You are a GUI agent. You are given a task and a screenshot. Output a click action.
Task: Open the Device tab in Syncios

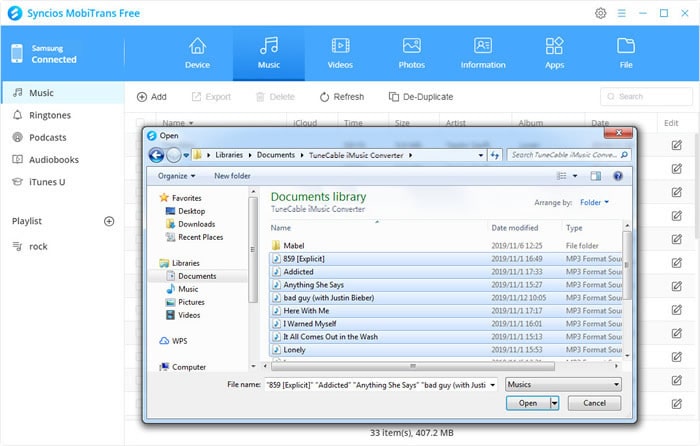[x=197, y=53]
